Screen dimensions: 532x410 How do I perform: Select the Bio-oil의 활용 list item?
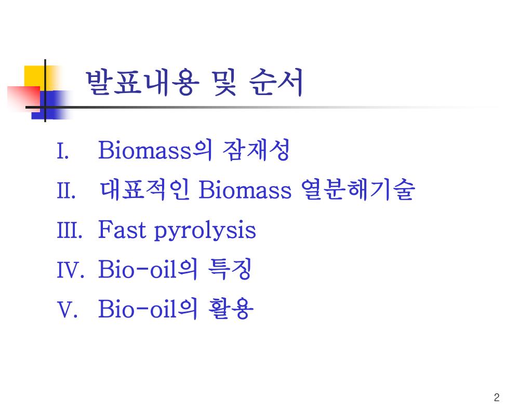click(176, 309)
